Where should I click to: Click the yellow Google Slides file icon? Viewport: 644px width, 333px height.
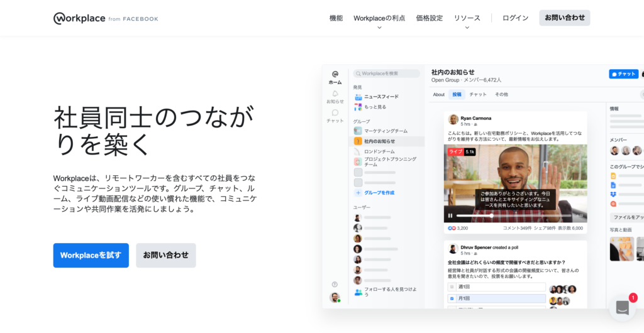[x=613, y=176]
